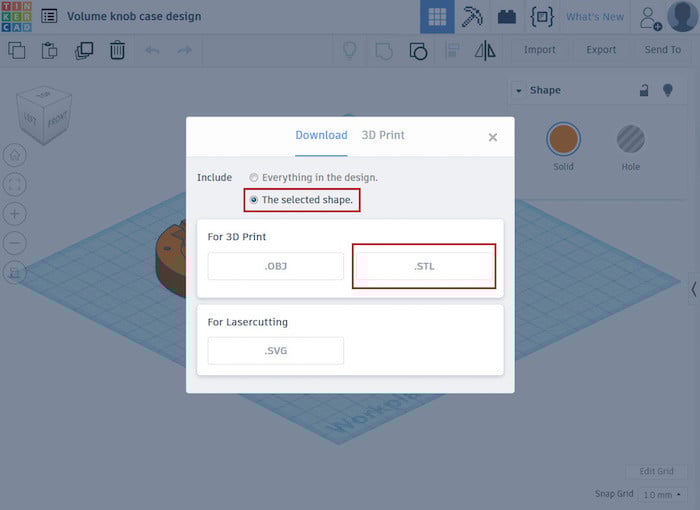The image size is (700, 510).
Task: Click the .SVG lasercutting button
Action: pyautogui.click(x=275, y=351)
